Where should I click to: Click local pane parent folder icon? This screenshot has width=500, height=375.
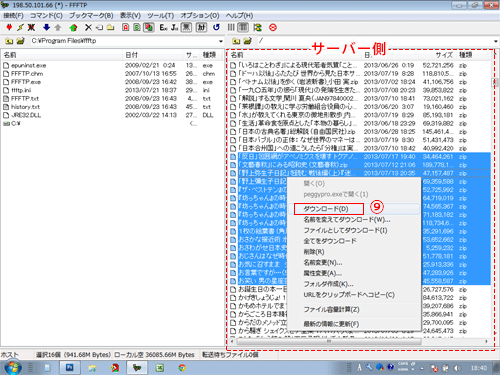(x=9, y=41)
